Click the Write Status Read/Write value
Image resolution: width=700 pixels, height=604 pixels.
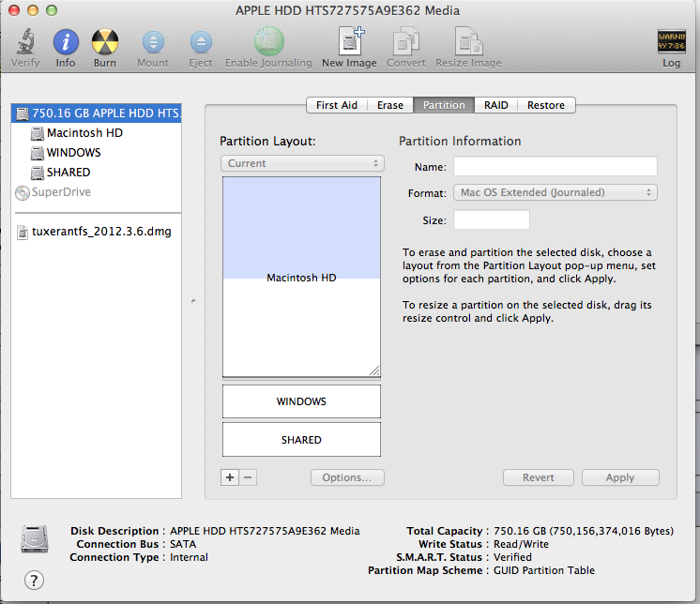click(521, 544)
